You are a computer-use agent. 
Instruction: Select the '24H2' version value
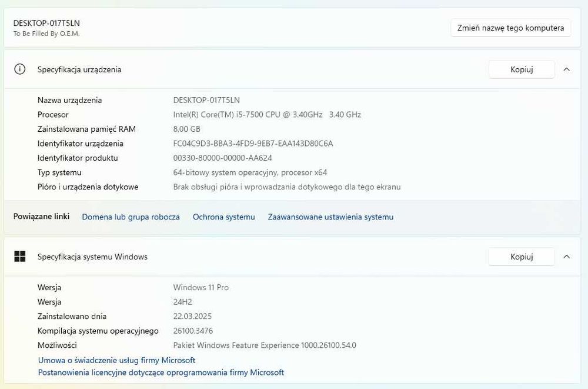click(182, 302)
